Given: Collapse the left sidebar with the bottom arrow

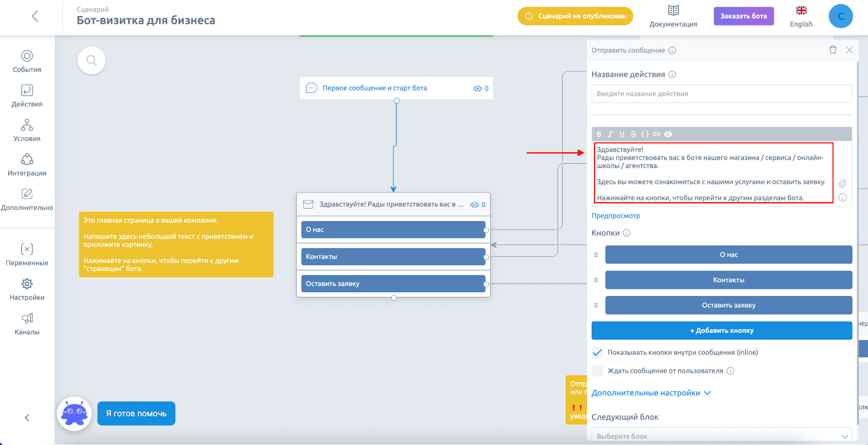Looking at the screenshot, I should pos(27,417).
